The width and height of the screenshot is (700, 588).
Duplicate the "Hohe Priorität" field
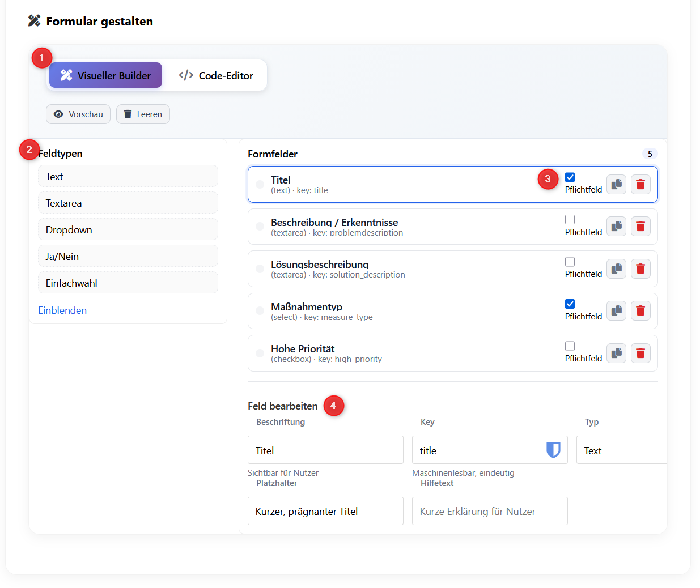point(616,353)
